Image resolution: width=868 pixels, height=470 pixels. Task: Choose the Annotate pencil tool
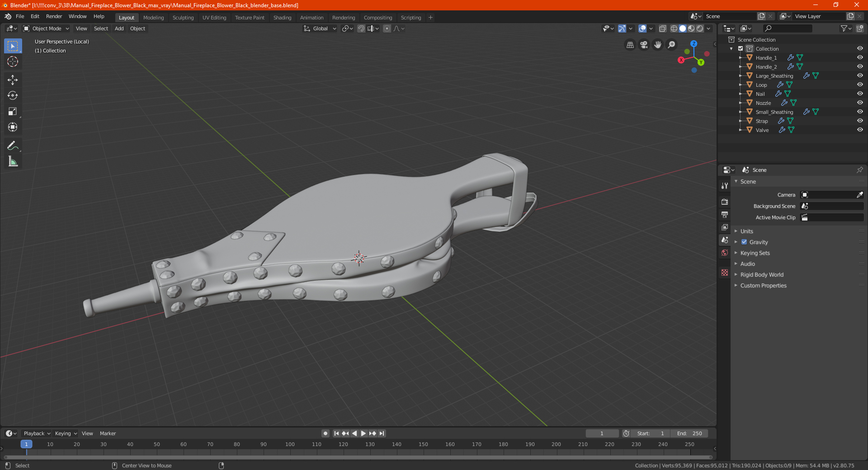click(x=13, y=146)
